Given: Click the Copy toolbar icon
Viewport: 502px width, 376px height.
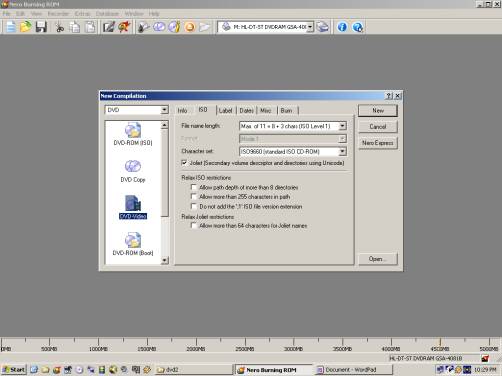Looking at the screenshot, I should point(75,27).
